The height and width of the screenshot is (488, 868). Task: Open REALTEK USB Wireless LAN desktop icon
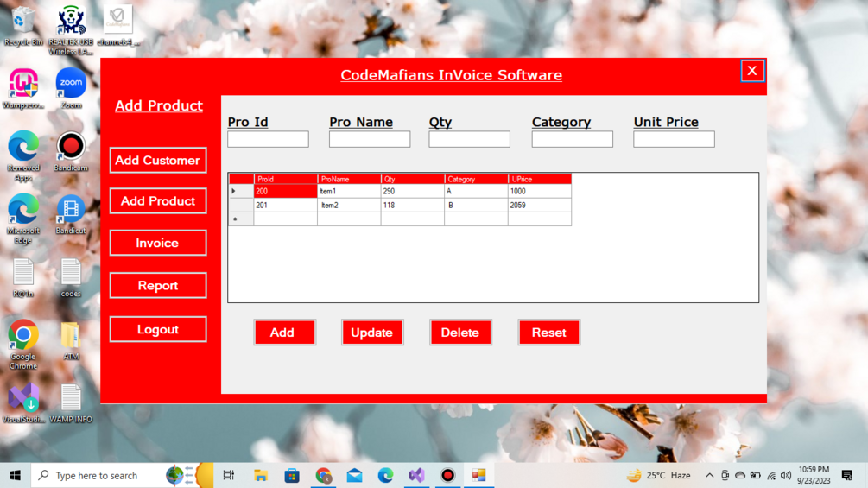coord(71,30)
